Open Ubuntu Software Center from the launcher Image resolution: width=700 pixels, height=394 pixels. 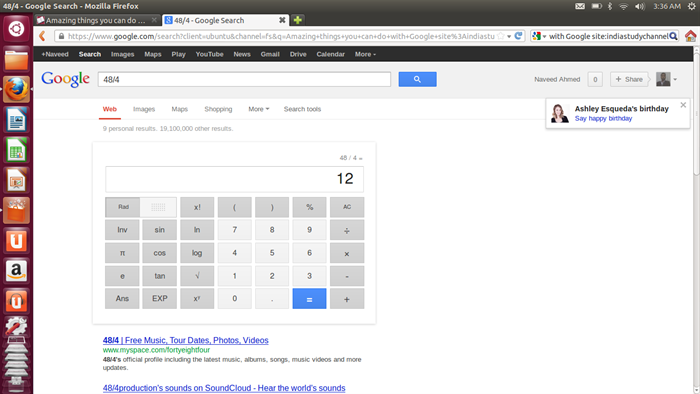coord(17,211)
